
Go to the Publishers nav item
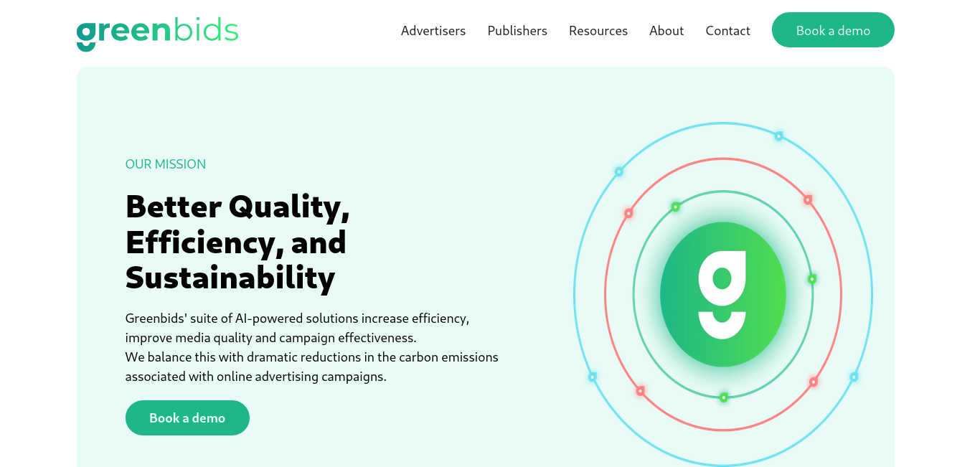pyautogui.click(x=517, y=31)
